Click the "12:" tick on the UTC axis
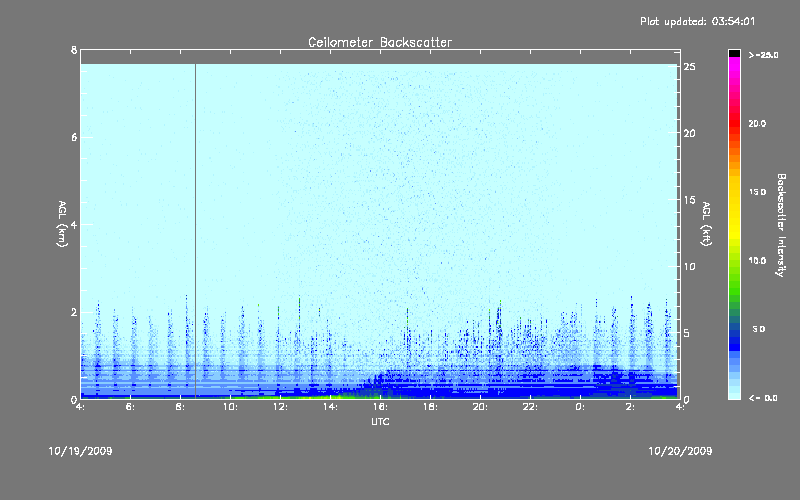The width and height of the screenshot is (800, 500). pos(280,407)
